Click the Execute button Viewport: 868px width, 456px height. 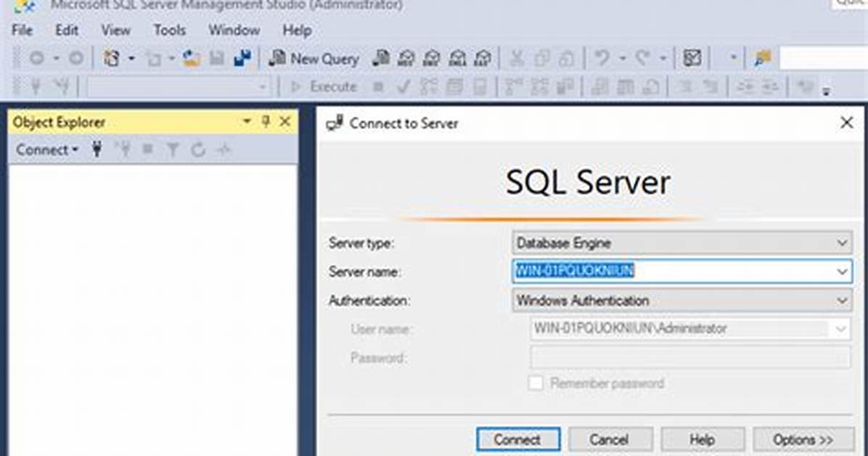click(324, 86)
